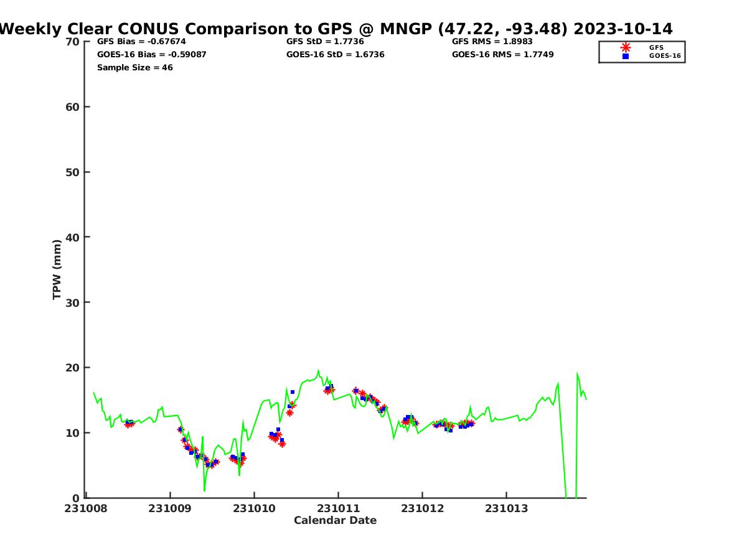This screenshot has width=747, height=560.
Task: Click the 'GOES-16 RMS = 1.7749' statistic
Action: coord(503,55)
